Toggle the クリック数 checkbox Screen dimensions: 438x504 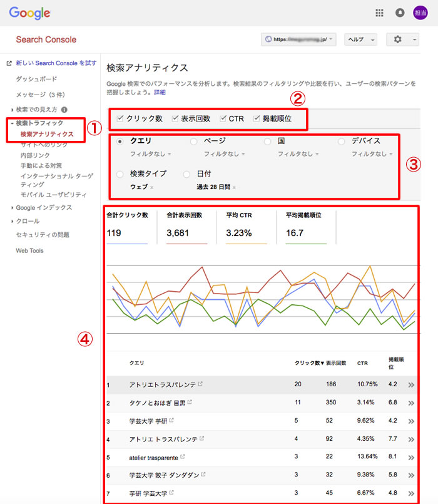[x=121, y=118]
